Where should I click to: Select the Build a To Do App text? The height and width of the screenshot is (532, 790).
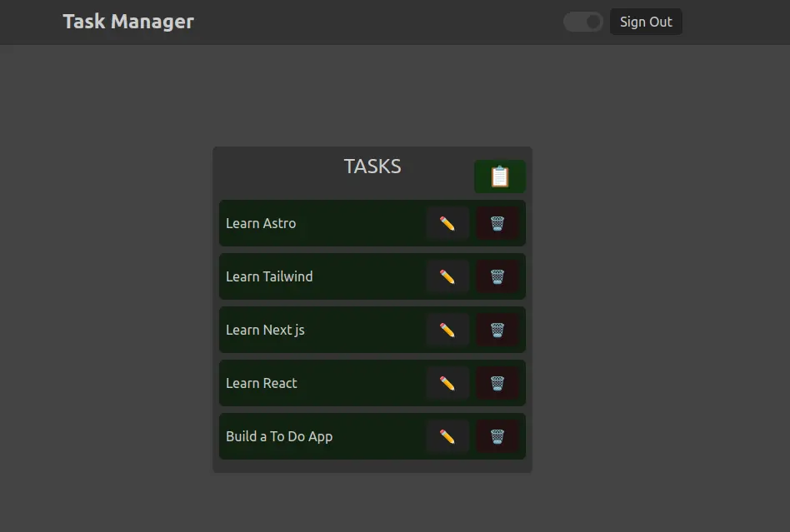[279, 436]
